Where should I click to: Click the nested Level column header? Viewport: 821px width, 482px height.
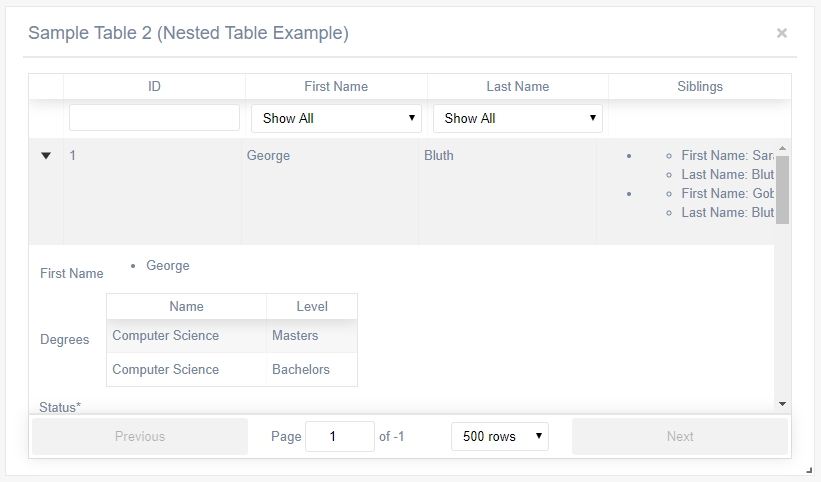tap(312, 306)
